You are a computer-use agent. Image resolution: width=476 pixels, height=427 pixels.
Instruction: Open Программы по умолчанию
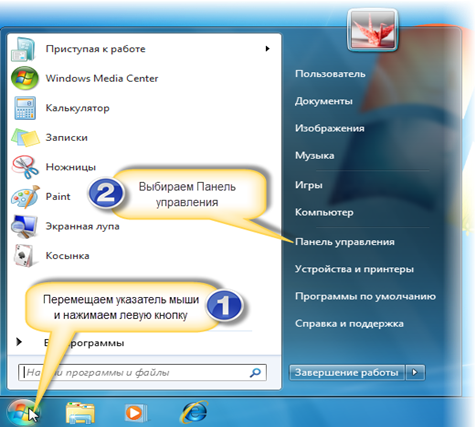(365, 296)
